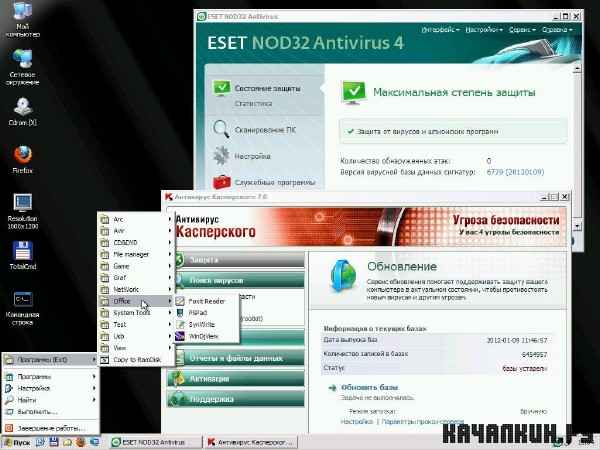Click ESET protection status green monitor icon
This screenshot has width=600, height=450.
(222, 89)
